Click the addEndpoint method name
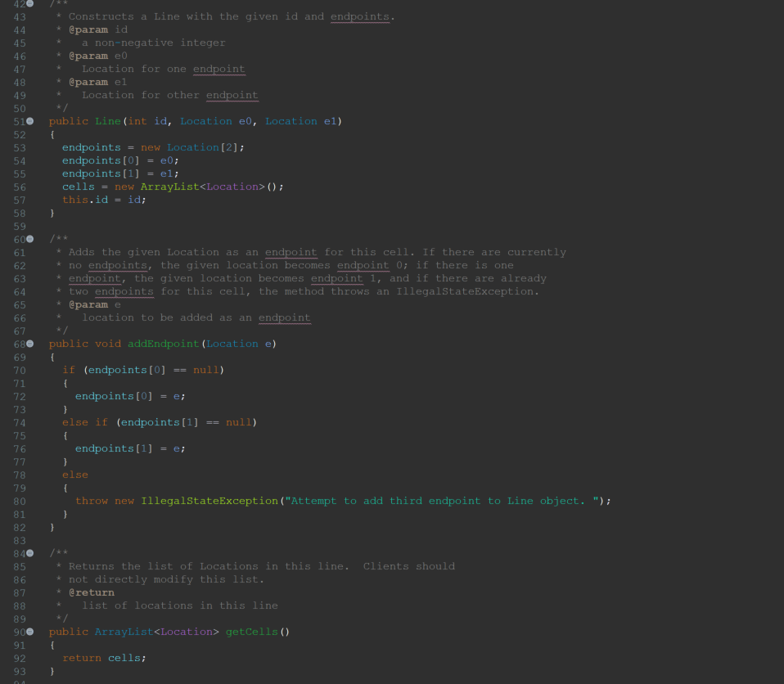 click(164, 344)
